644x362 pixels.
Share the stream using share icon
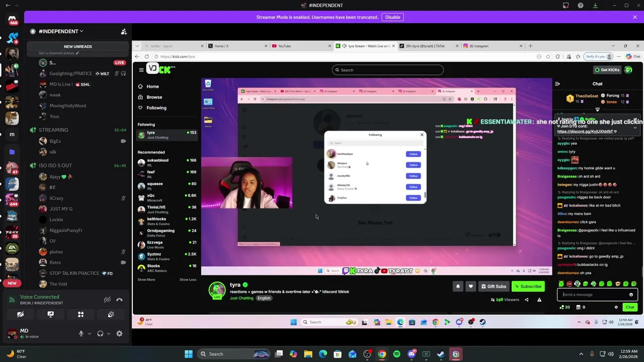click(x=526, y=300)
